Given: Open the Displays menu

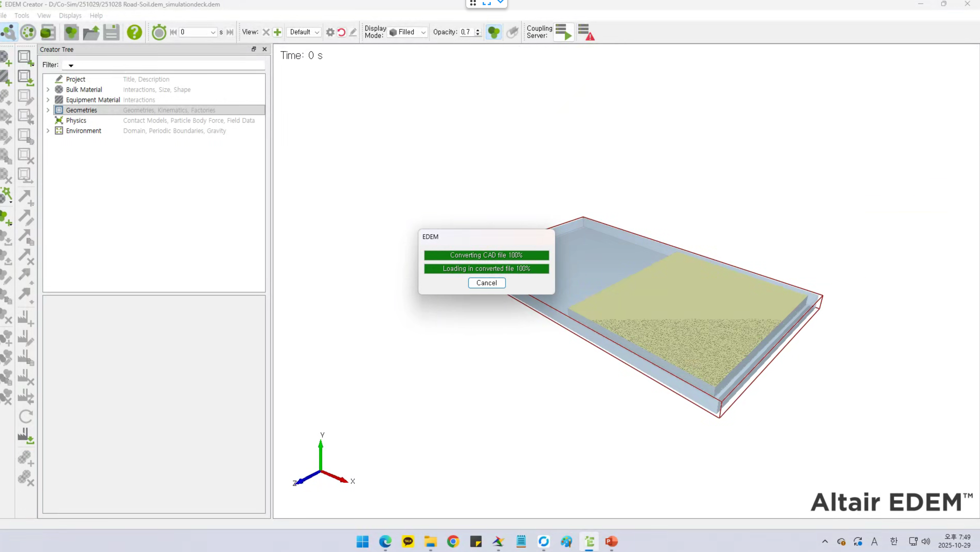Looking at the screenshot, I should click(x=70, y=15).
